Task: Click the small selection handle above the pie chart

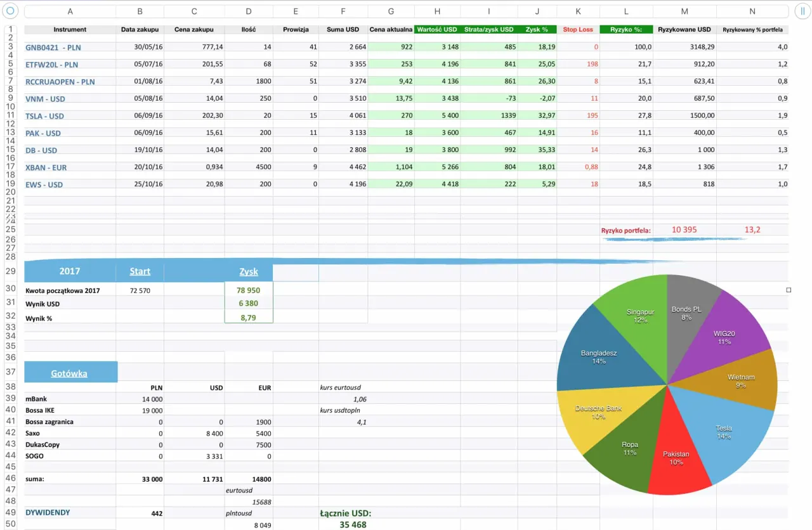Action: (789, 290)
